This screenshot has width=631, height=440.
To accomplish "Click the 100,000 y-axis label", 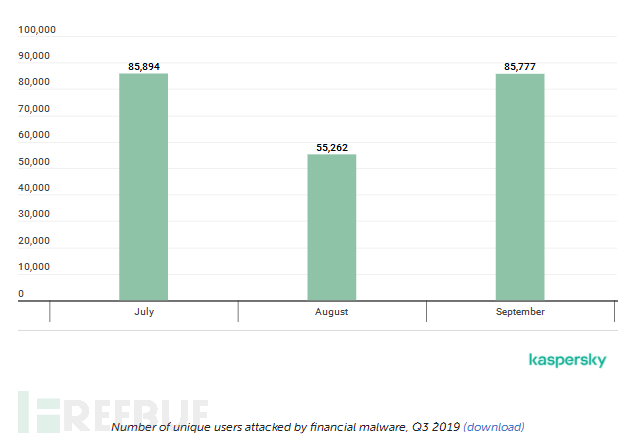I will click(x=37, y=30).
